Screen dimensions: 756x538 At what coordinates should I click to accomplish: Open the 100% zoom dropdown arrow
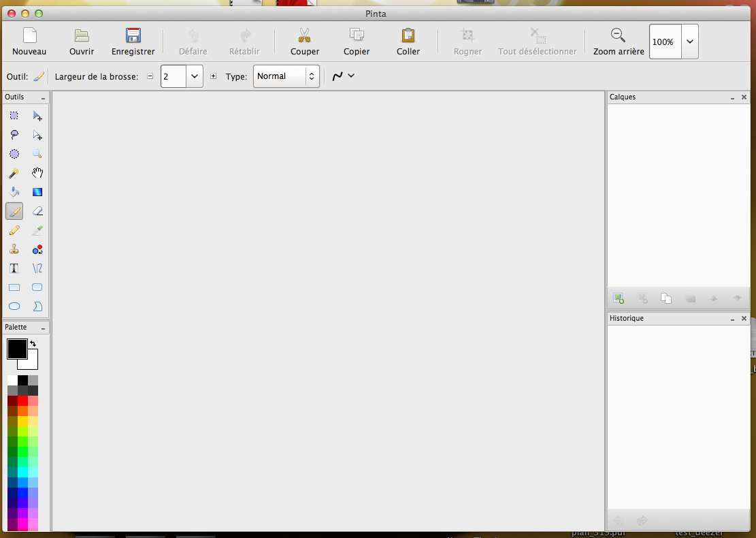tap(690, 42)
